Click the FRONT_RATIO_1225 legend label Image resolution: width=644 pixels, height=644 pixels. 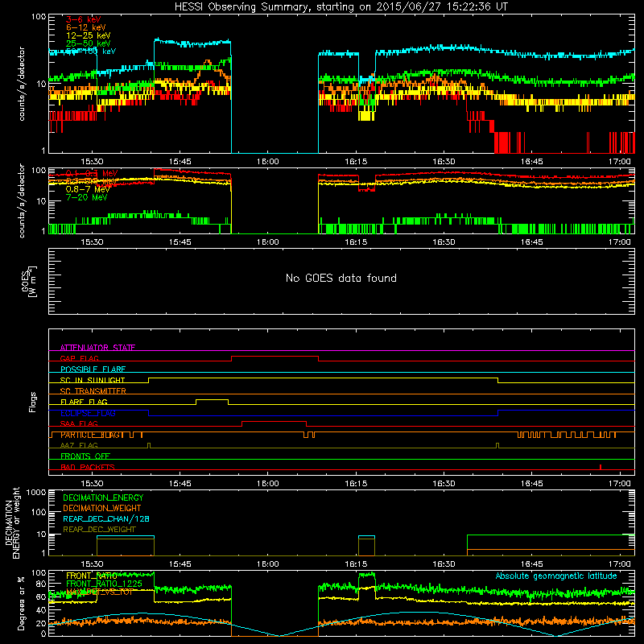coord(105,584)
